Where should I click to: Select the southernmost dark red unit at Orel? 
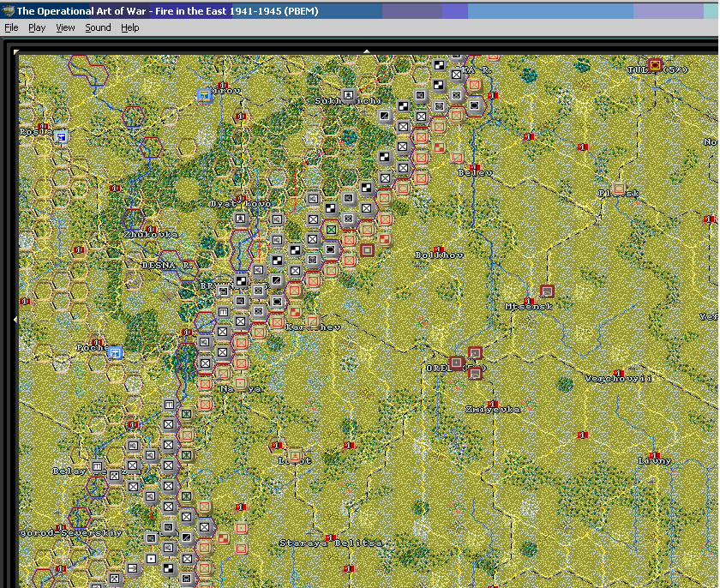(x=475, y=373)
